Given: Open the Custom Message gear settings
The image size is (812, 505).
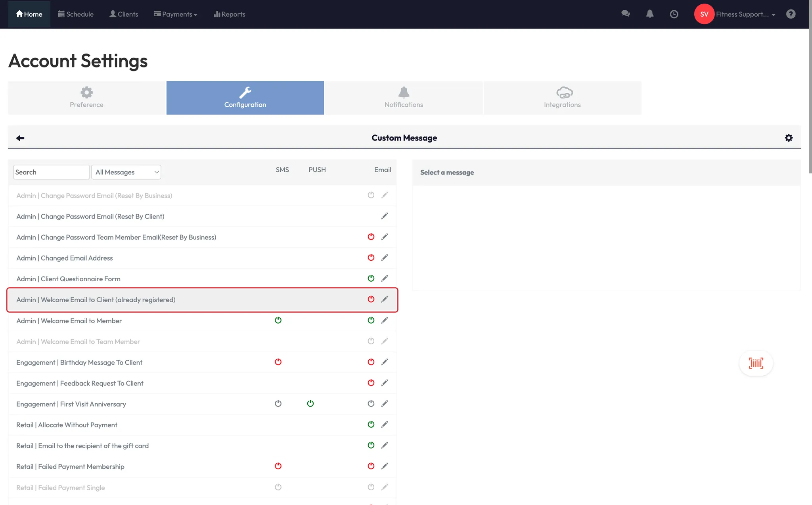Looking at the screenshot, I should tap(789, 138).
